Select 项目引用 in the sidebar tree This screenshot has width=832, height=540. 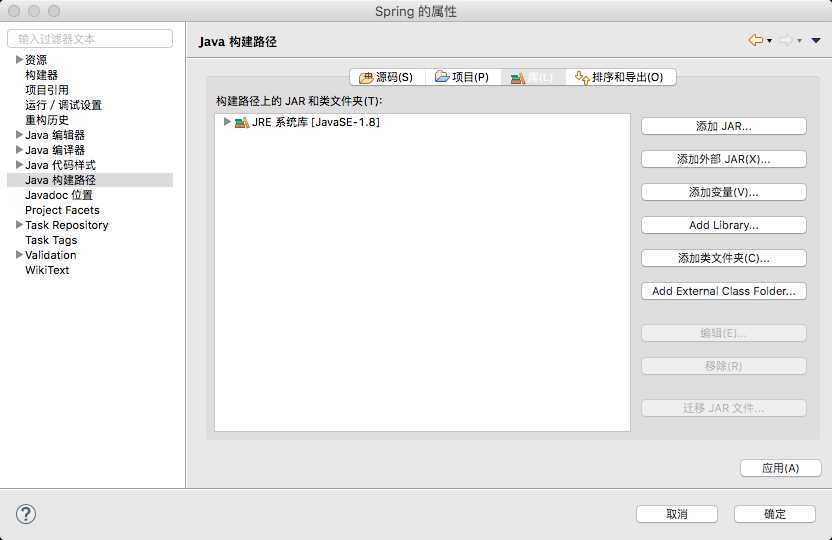pos(47,90)
